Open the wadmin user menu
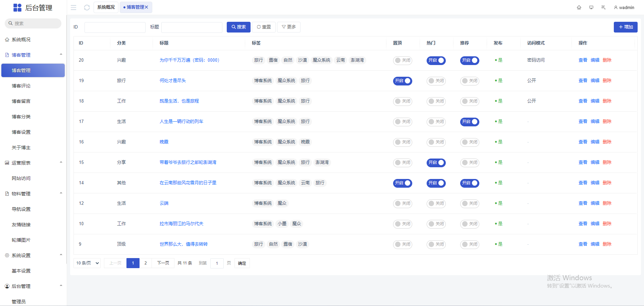Viewport: 644px width, 306px height. tap(624, 7)
